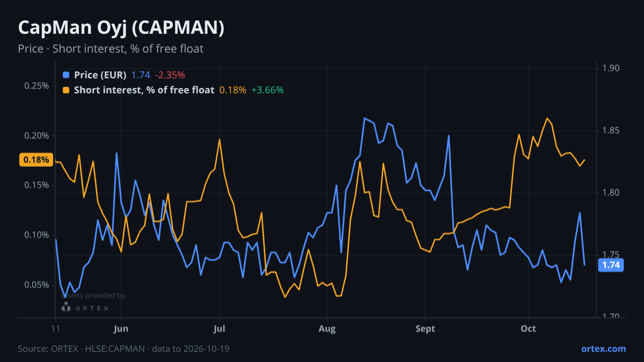Click the orange Short interest legend square
Image resolution: width=644 pixels, height=362 pixels.
coord(66,90)
